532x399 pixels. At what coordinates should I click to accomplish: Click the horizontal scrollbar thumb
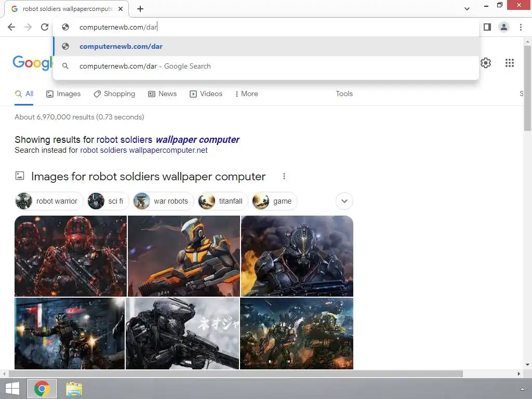tap(236, 374)
